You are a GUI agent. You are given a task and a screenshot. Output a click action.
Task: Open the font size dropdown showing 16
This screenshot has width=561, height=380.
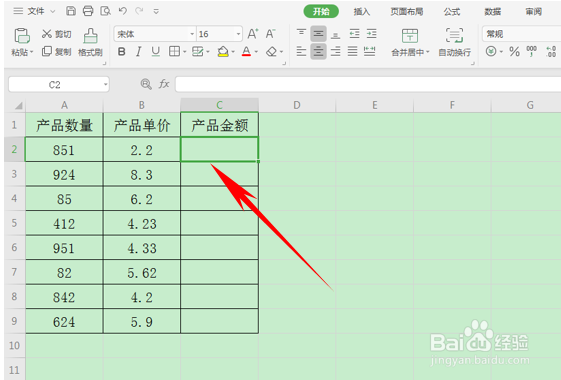click(238, 34)
